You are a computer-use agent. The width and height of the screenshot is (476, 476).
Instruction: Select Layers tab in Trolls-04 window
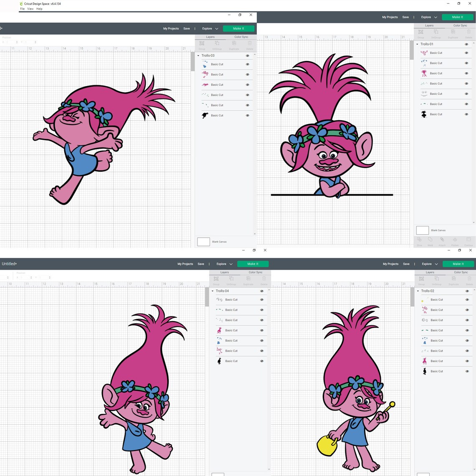click(x=225, y=272)
